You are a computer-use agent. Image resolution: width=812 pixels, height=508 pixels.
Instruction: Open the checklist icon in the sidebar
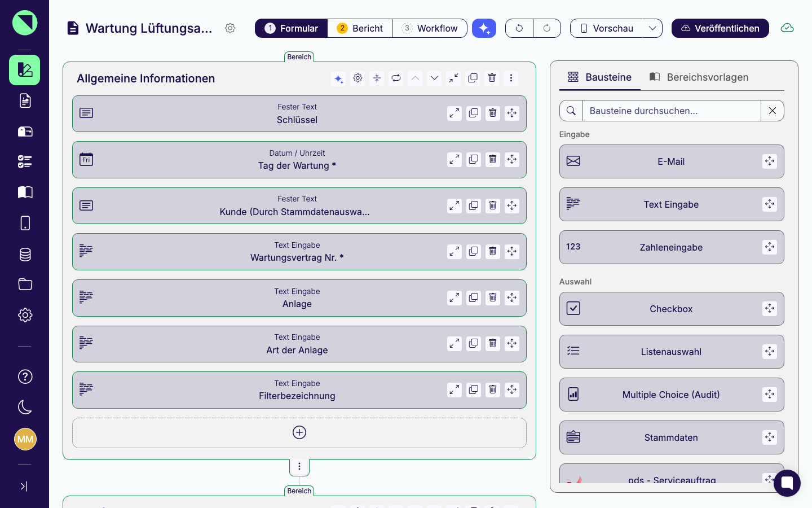(25, 162)
